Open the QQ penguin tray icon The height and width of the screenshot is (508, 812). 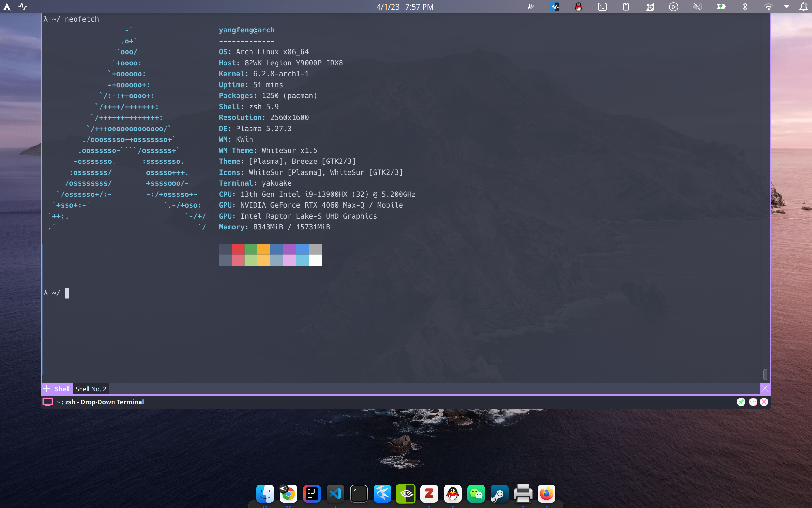click(578, 7)
